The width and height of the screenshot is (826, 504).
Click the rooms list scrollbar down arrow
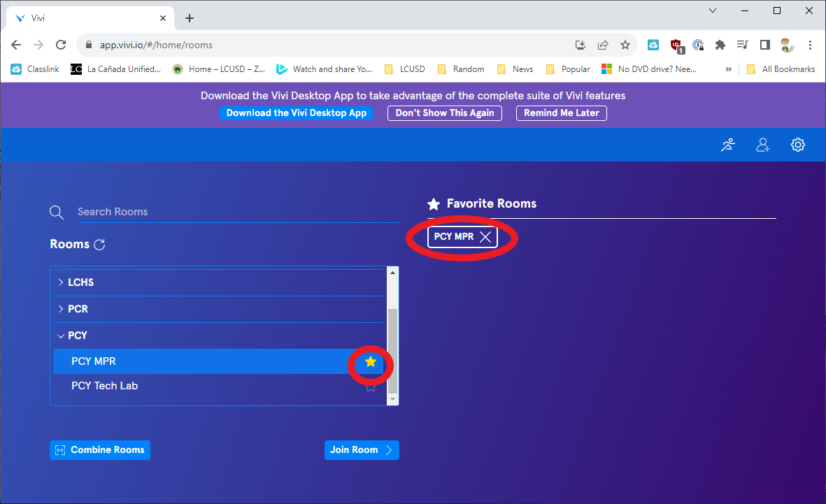(392, 400)
